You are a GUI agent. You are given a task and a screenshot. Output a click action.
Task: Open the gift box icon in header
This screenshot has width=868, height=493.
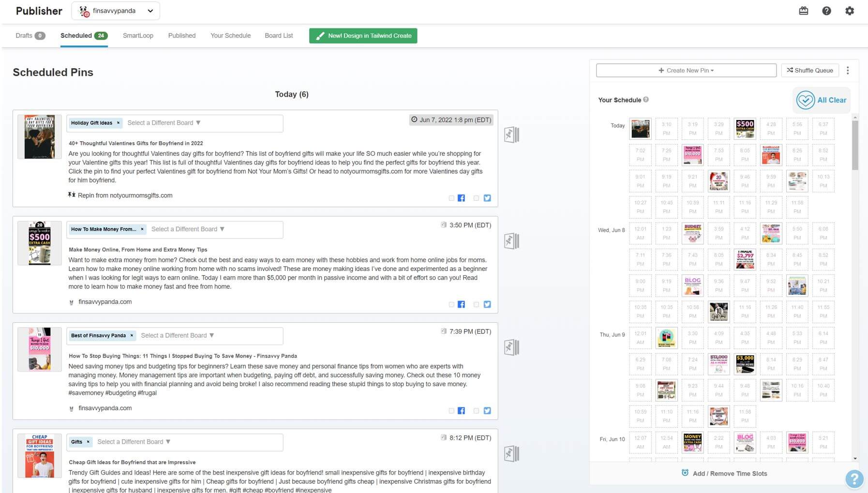(803, 11)
